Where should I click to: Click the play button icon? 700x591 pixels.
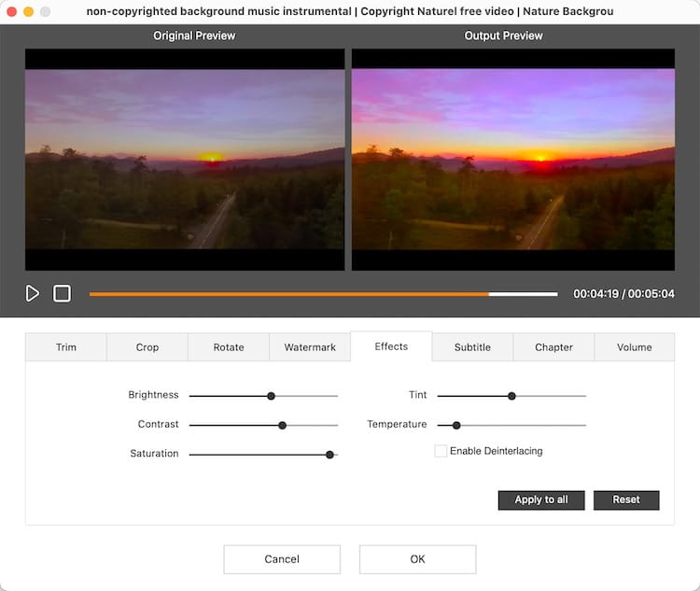[32, 293]
